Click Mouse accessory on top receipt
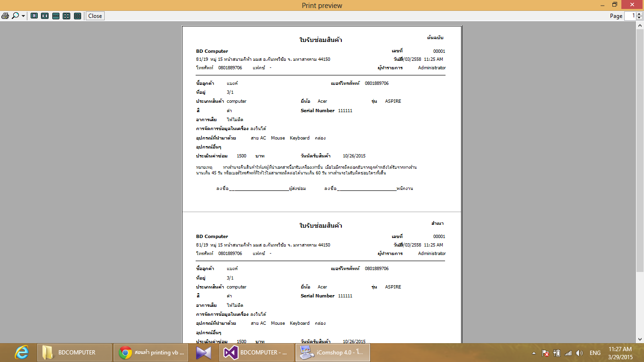644x362 pixels. coord(278,138)
